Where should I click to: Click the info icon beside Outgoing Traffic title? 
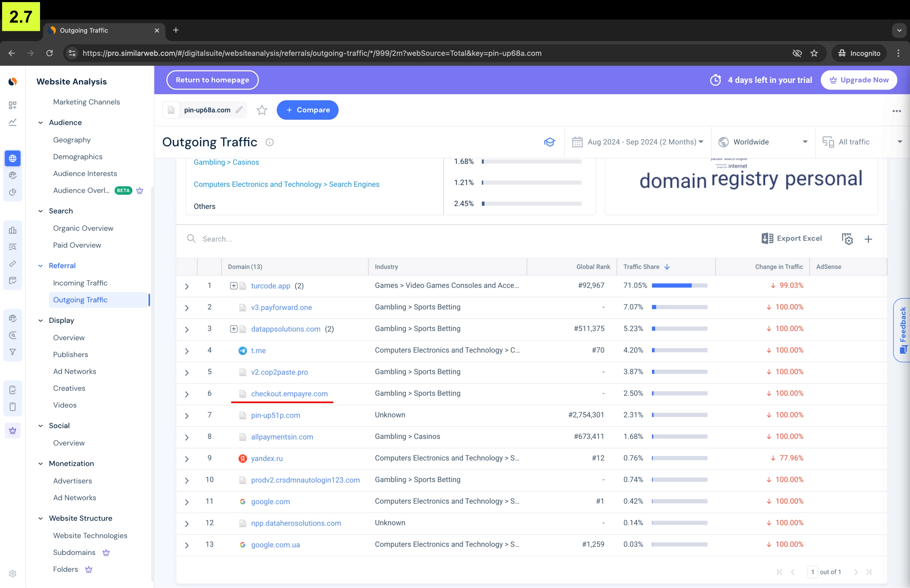[269, 142]
